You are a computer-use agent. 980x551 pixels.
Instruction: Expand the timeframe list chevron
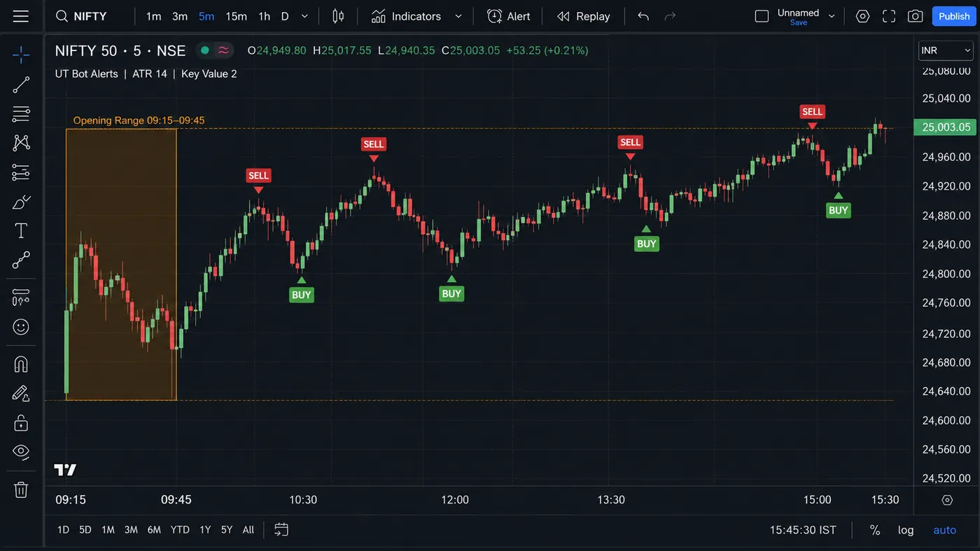[304, 16]
